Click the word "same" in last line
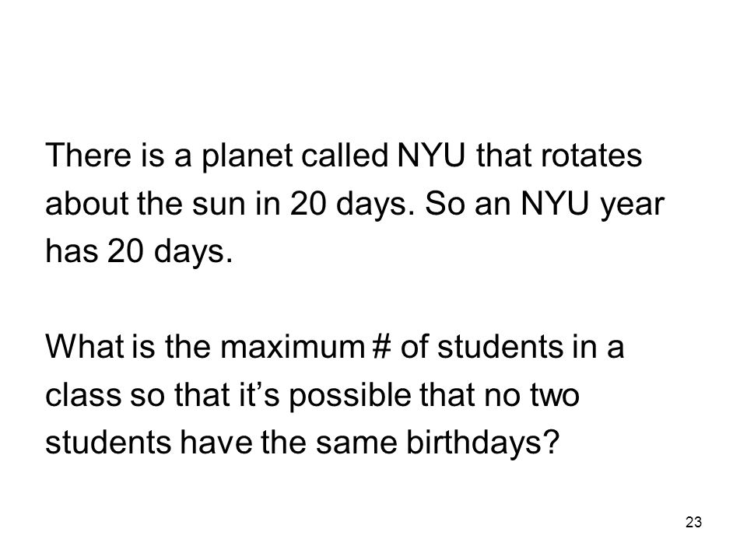 click(356, 445)
